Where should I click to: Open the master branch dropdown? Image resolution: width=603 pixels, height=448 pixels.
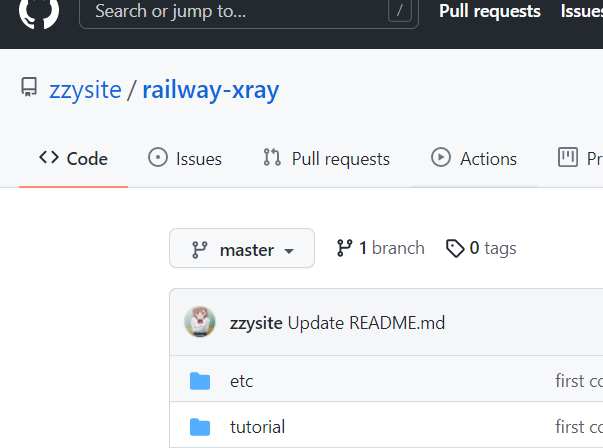242,249
